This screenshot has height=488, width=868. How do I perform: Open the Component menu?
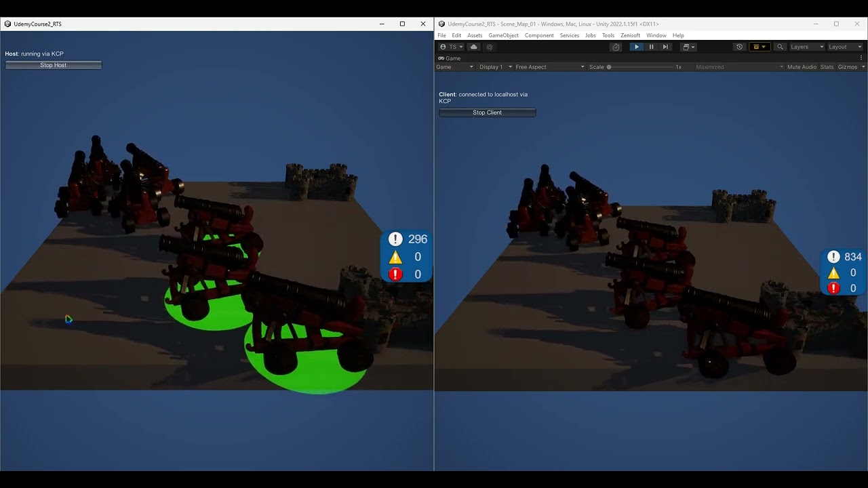[539, 35]
